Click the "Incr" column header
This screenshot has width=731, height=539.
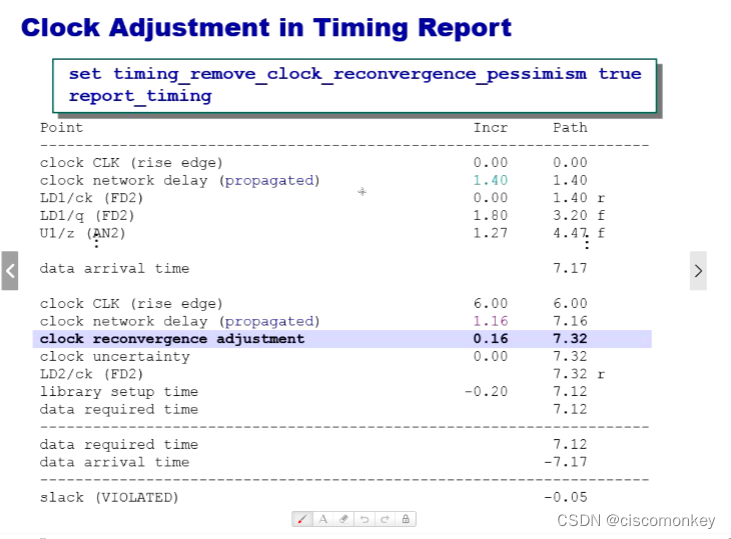click(x=490, y=127)
